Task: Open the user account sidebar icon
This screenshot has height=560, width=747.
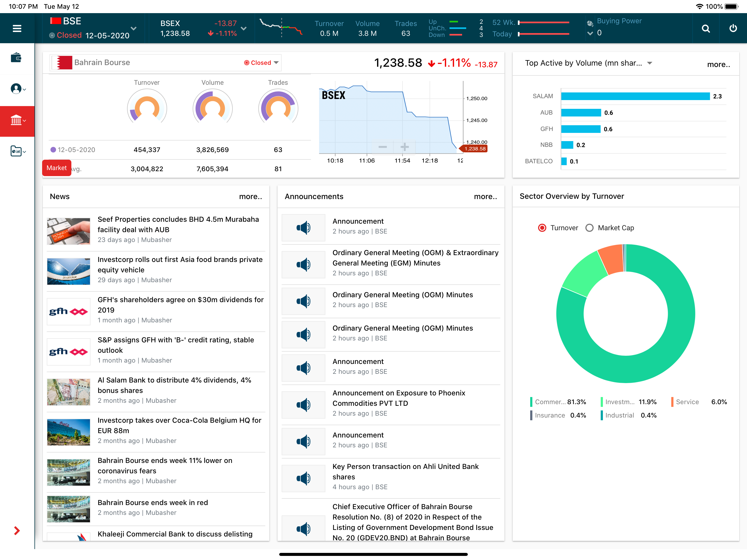Action: [16, 89]
